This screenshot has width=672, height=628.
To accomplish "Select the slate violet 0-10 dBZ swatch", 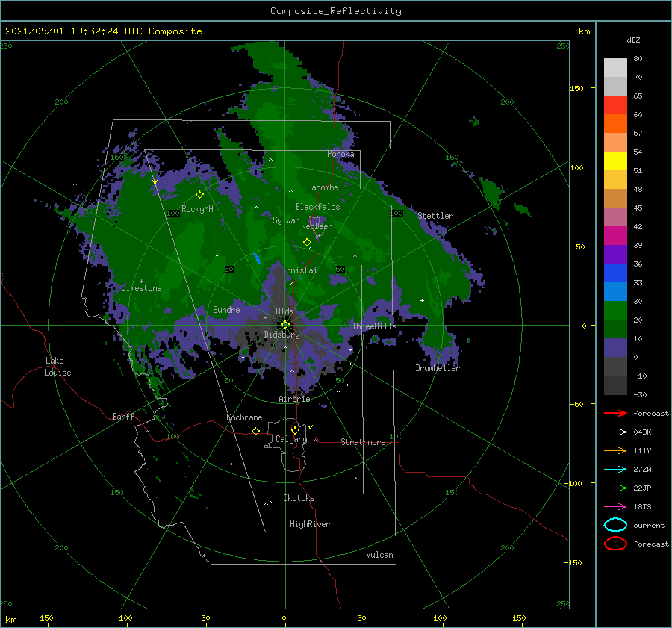I will (x=615, y=348).
